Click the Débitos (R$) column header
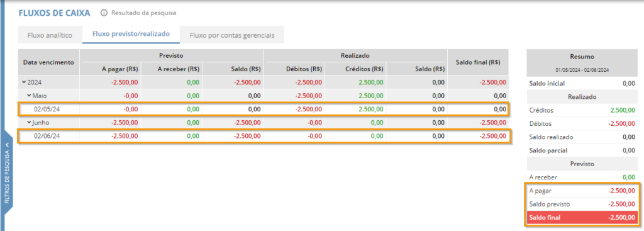Viewport: 644px width, 231px height. pos(304,69)
